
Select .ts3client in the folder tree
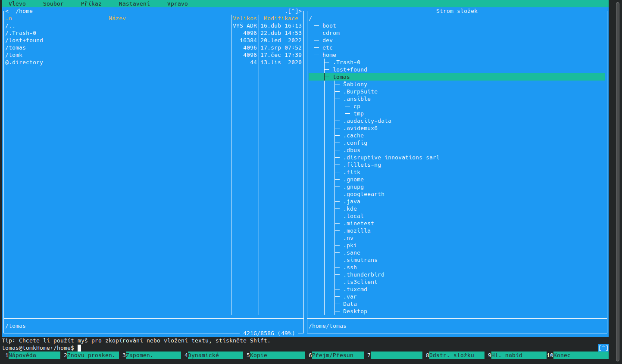pyautogui.click(x=360, y=282)
